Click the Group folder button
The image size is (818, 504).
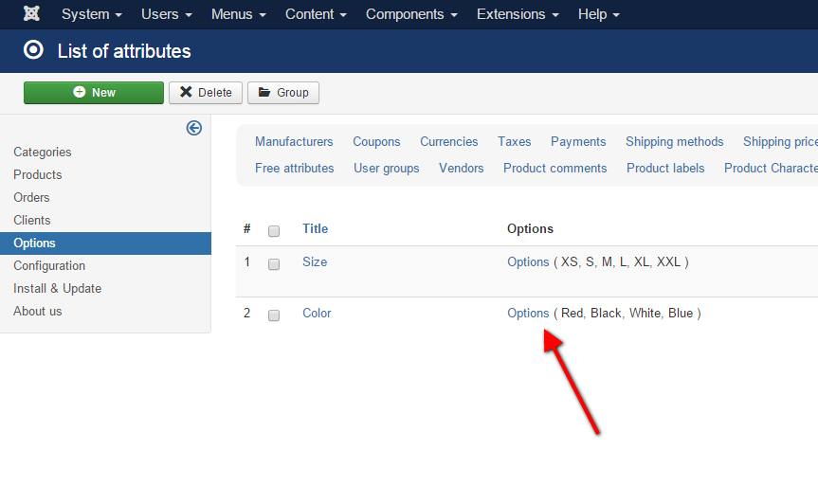pyautogui.click(x=283, y=92)
